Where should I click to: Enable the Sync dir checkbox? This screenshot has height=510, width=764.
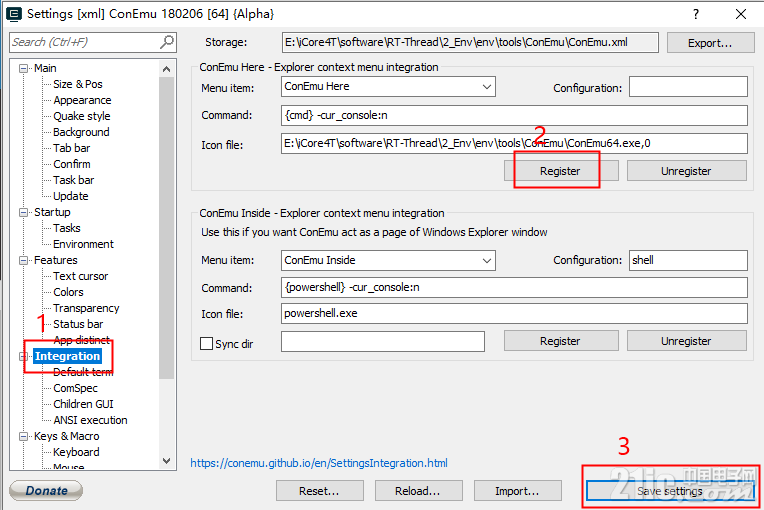click(x=207, y=343)
